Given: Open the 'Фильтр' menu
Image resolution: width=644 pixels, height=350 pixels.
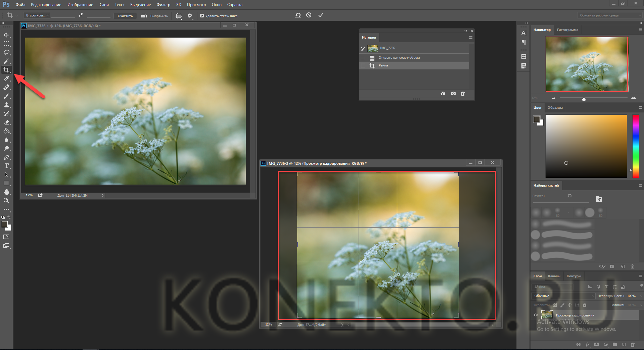Looking at the screenshot, I should pos(163,5).
